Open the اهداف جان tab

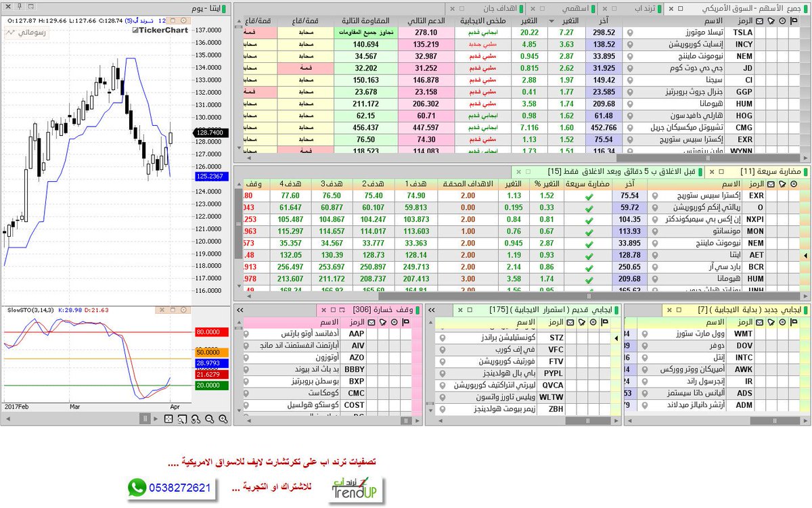[486, 9]
